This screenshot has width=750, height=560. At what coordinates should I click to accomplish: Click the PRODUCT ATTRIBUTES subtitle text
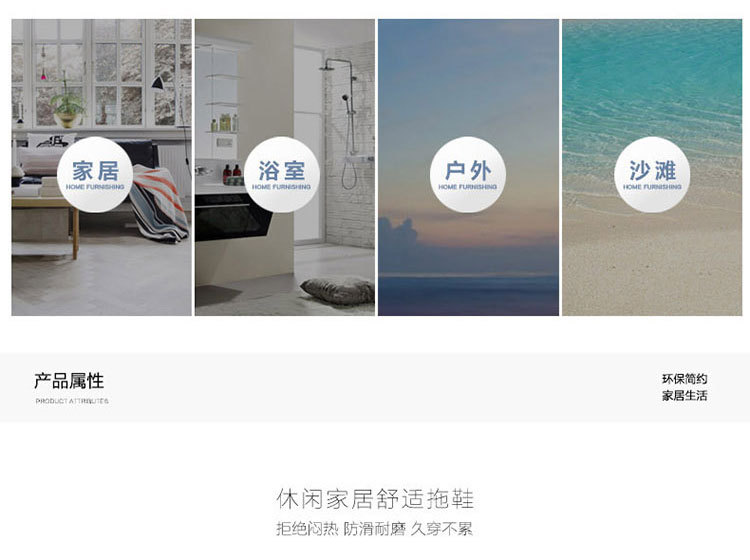point(72,401)
